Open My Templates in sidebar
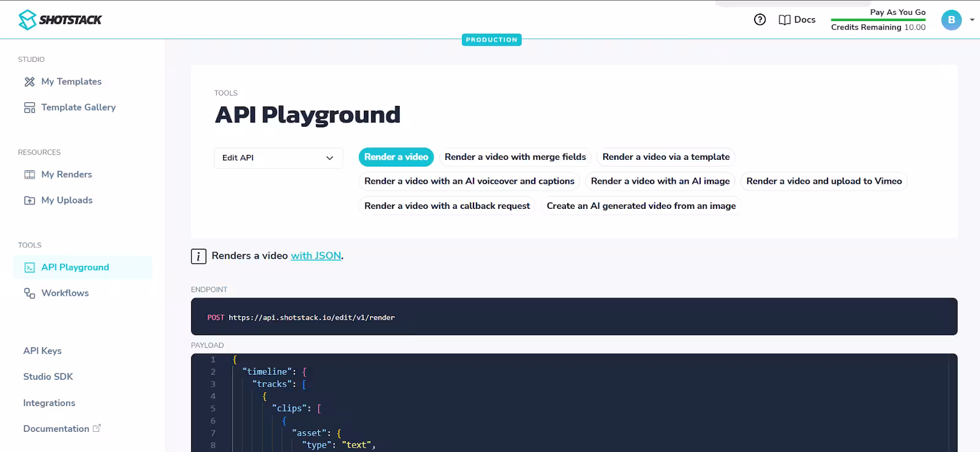980x452 pixels. (71, 81)
